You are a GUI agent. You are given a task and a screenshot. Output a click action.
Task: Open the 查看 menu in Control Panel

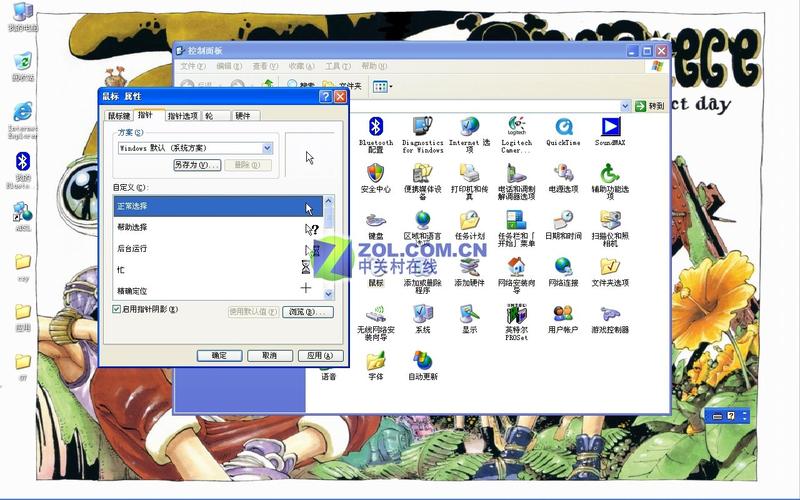[265, 66]
